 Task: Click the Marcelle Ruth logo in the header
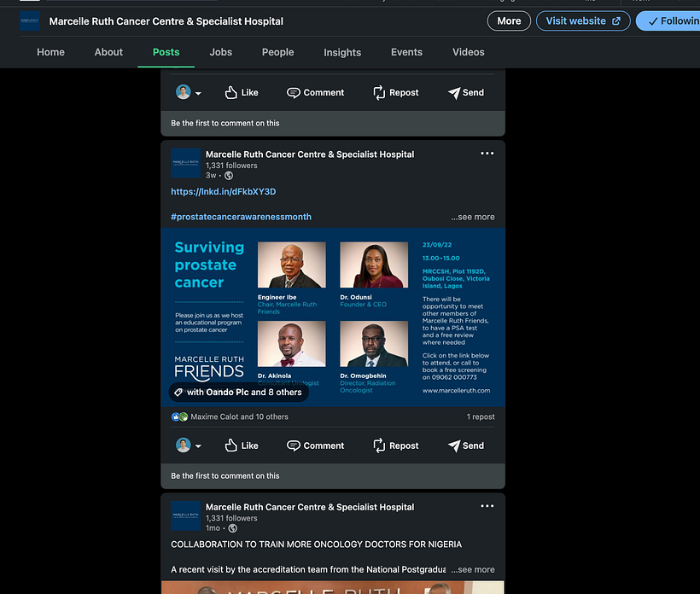[x=29, y=20]
